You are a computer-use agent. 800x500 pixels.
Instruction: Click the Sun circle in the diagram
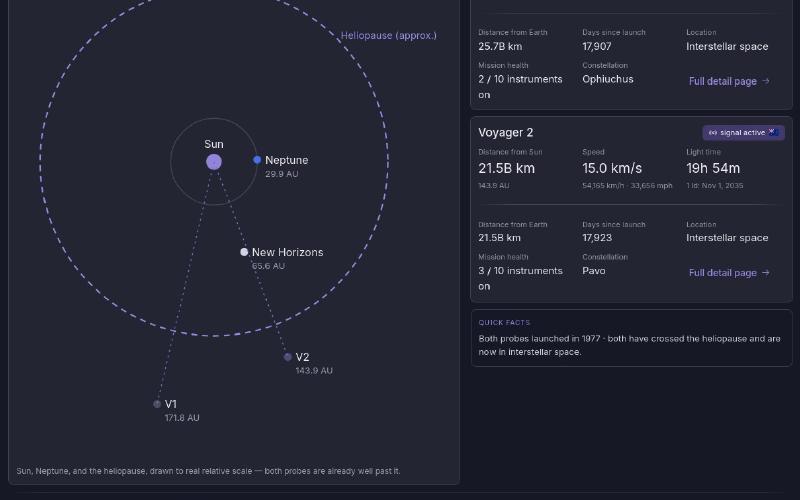[x=214, y=162]
